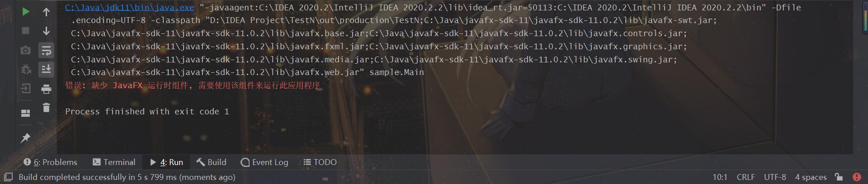
Task: Stop the running process with the square icon
Action: click(x=26, y=31)
